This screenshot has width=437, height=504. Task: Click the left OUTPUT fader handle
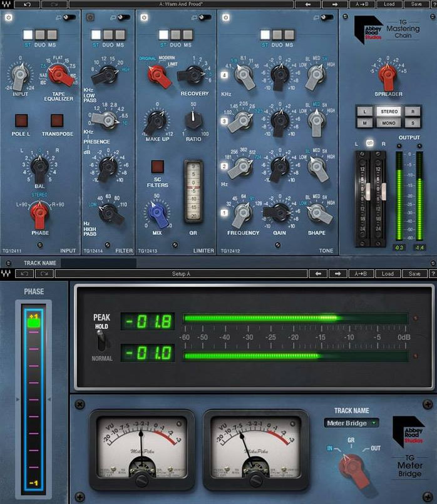368,192
